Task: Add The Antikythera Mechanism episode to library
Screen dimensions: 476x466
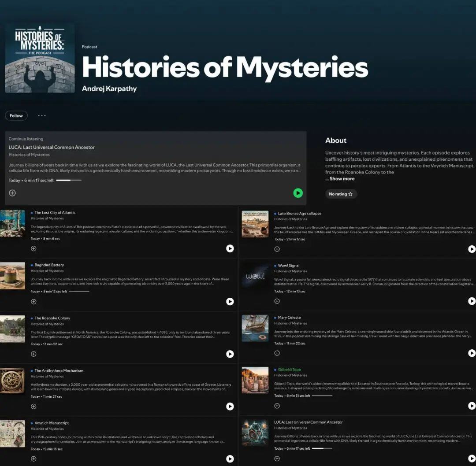Action: [33, 407]
